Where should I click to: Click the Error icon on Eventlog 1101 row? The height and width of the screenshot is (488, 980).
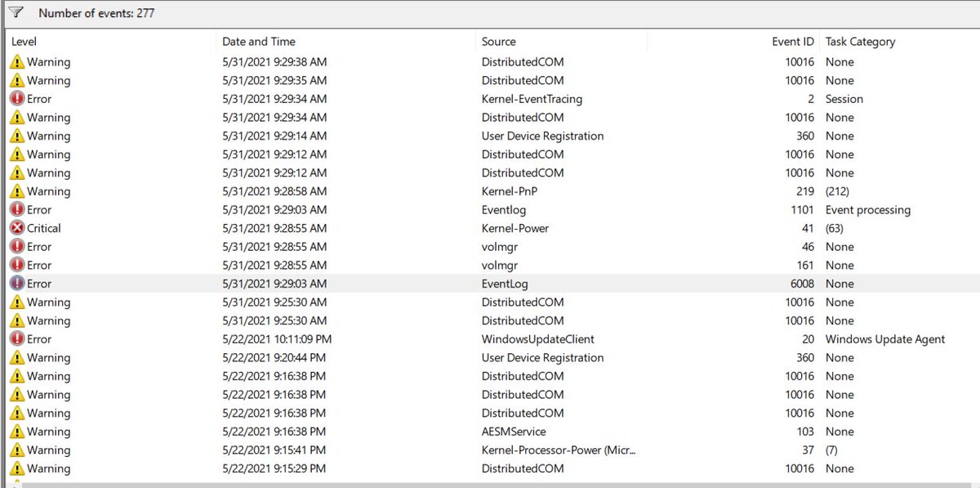(x=17, y=210)
